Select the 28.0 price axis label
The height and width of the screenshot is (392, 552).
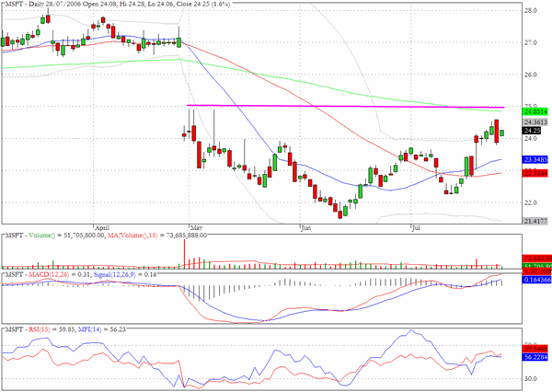[530, 10]
